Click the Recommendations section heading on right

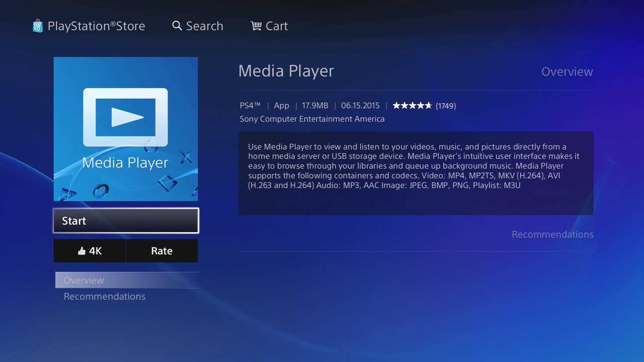pos(552,235)
